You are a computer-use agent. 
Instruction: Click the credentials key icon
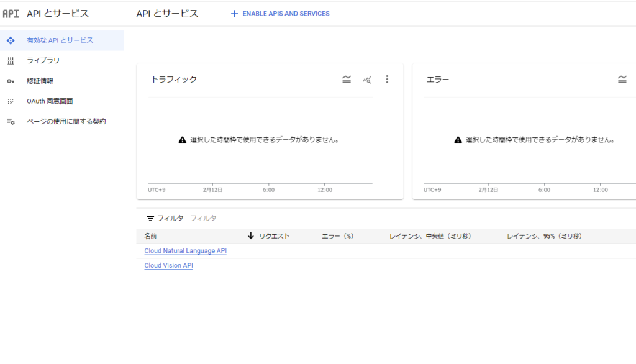11,81
